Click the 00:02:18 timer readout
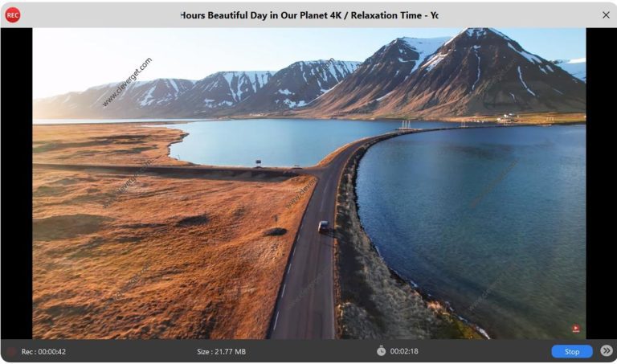This screenshot has width=617, height=364. (x=404, y=351)
